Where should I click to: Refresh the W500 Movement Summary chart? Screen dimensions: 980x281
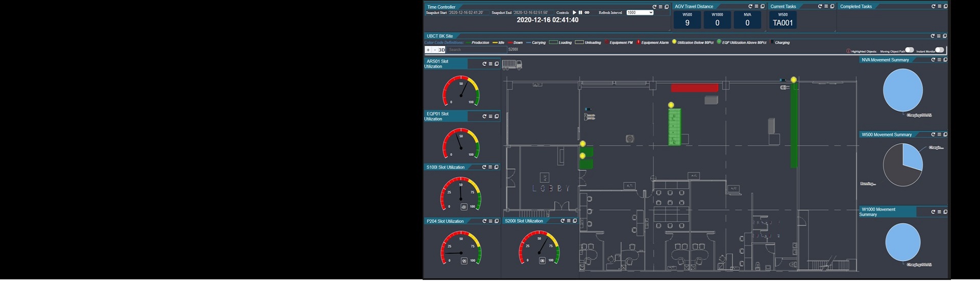(x=933, y=134)
